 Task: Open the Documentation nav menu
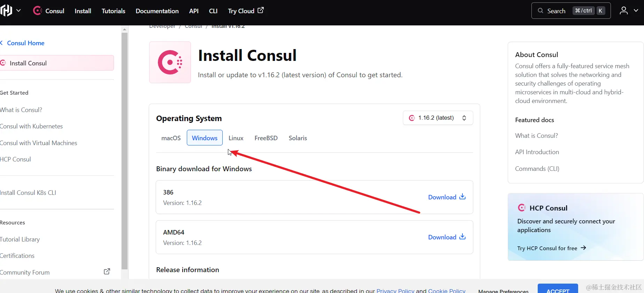point(157,11)
